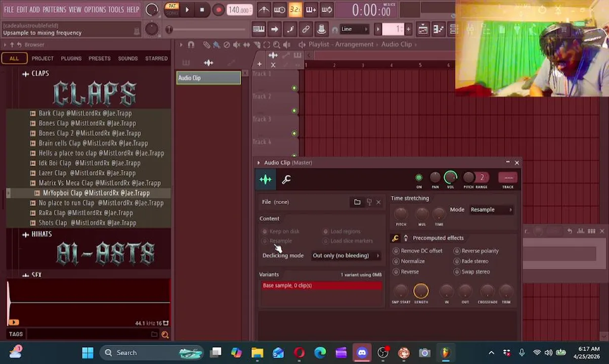
Task: Toggle wait-for-input before recording icon
Action: [x=279, y=10]
